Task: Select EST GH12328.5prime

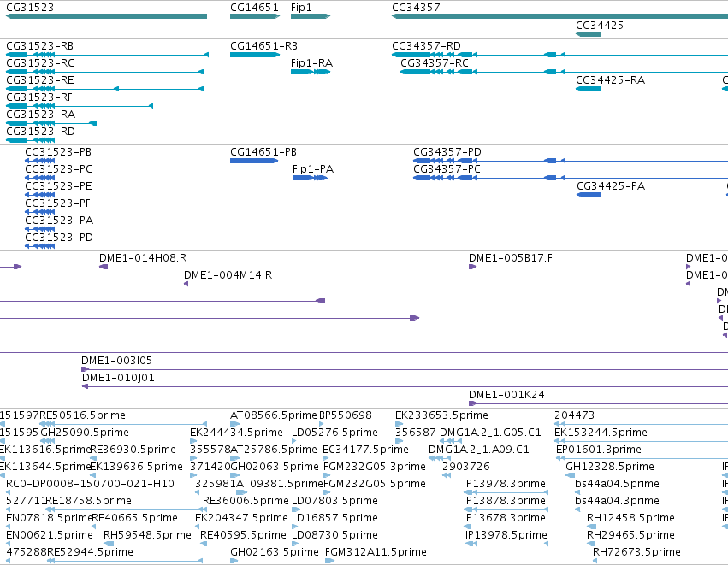Action: pos(570,475)
